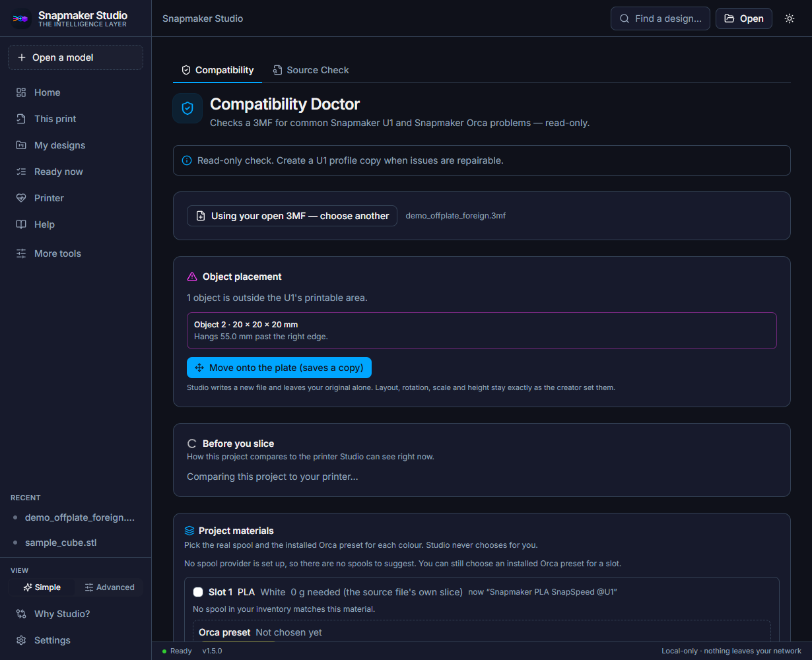Open the Printer section
Image resolution: width=812 pixels, height=660 pixels.
pyautogui.click(x=75, y=198)
